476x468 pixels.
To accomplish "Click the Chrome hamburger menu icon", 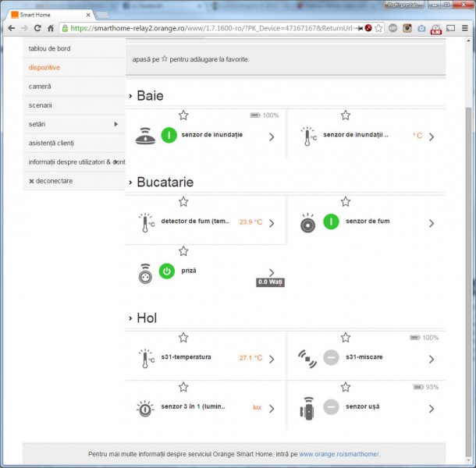I will (x=464, y=28).
